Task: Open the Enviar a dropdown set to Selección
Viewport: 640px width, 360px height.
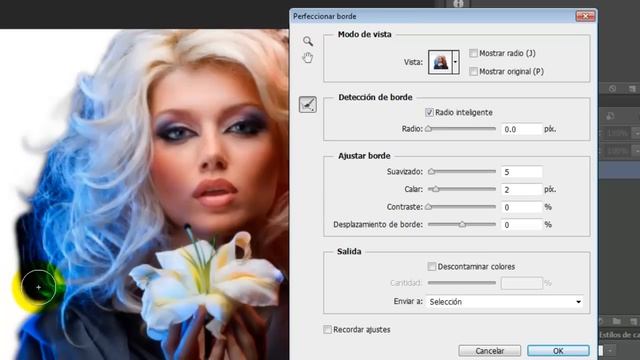Action: pyautogui.click(x=505, y=302)
